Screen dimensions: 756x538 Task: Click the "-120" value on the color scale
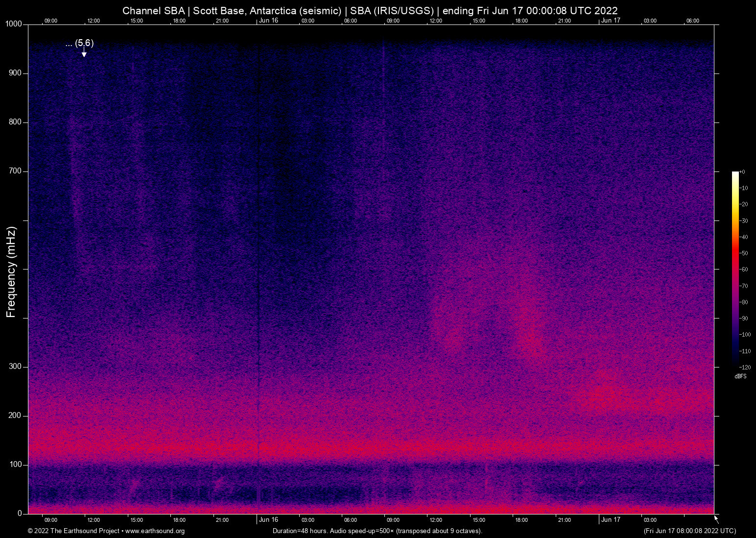pyautogui.click(x=745, y=367)
